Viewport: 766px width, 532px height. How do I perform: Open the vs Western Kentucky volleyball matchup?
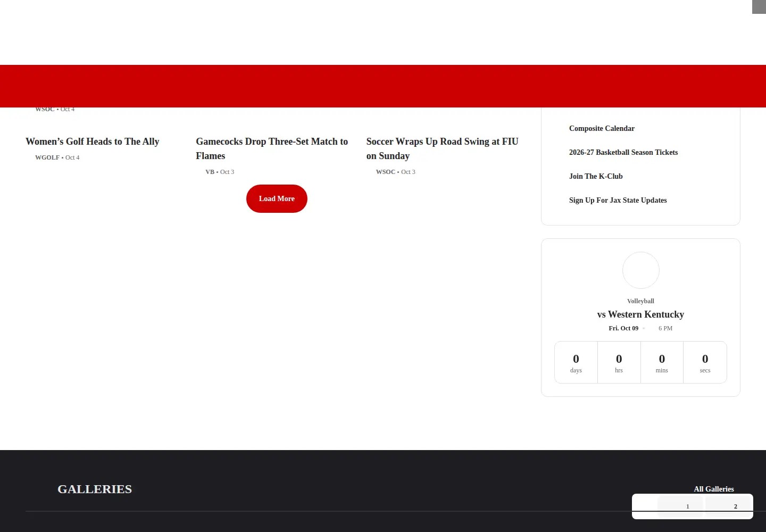point(640,314)
